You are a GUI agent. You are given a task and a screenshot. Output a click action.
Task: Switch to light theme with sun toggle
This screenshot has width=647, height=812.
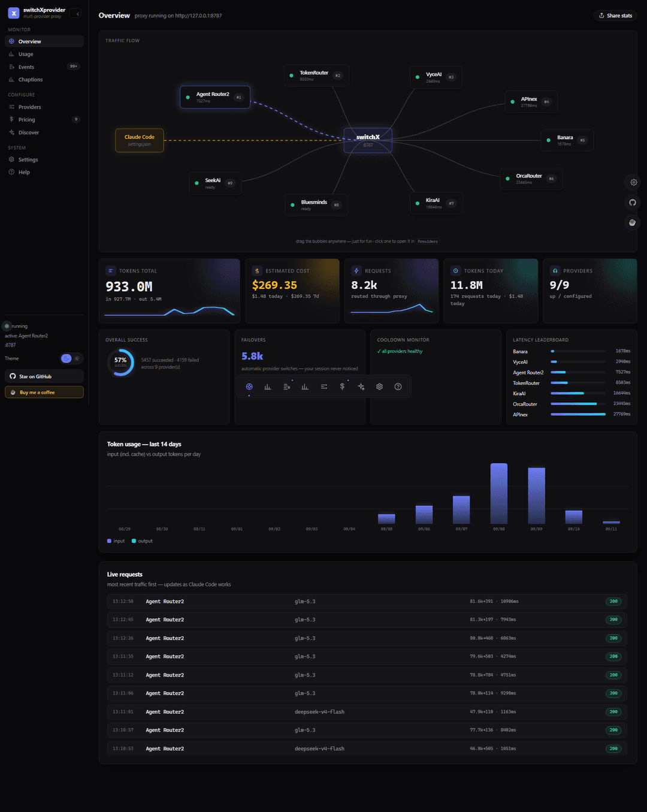pyautogui.click(x=77, y=358)
